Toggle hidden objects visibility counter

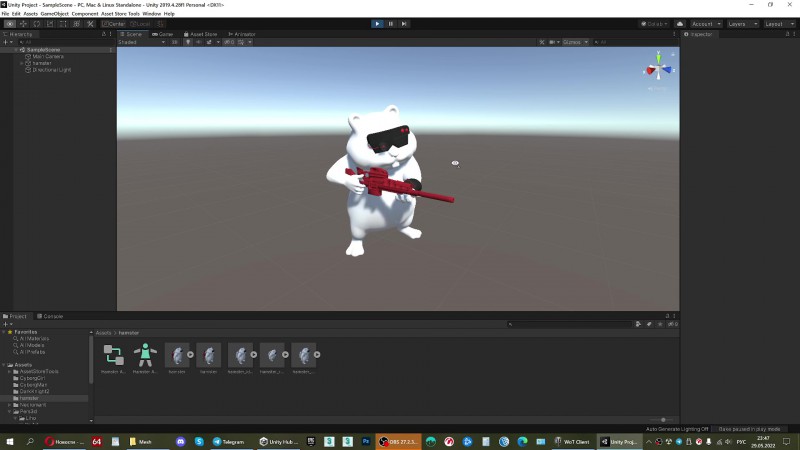(229, 42)
